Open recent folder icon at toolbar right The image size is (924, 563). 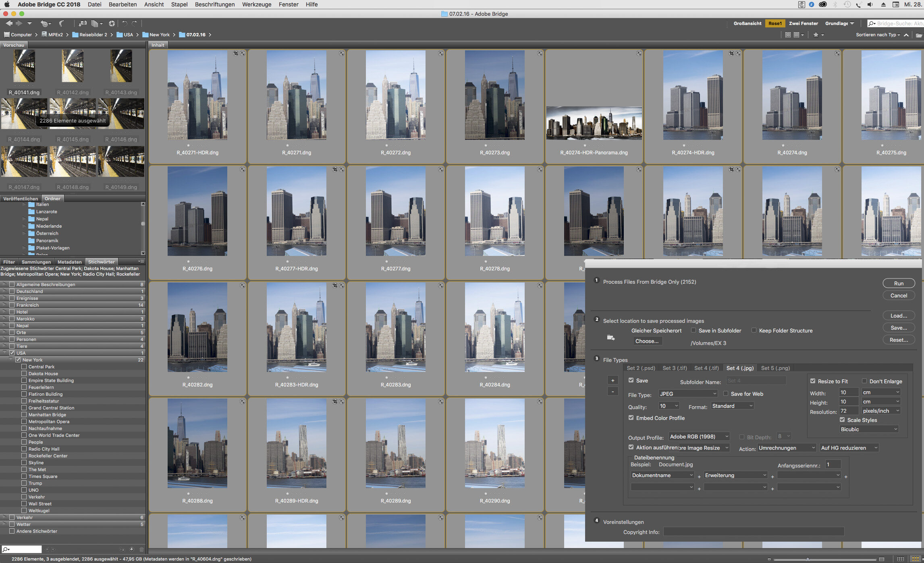click(919, 35)
